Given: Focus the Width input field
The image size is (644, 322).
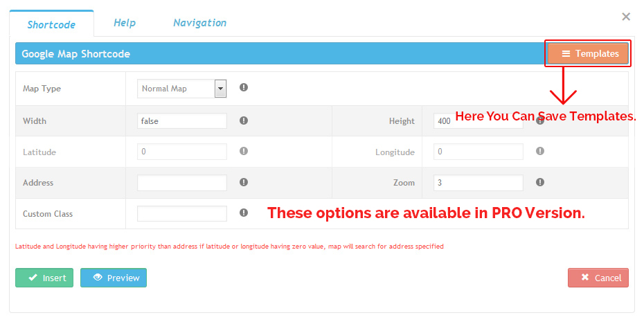Looking at the screenshot, I should coord(182,120).
